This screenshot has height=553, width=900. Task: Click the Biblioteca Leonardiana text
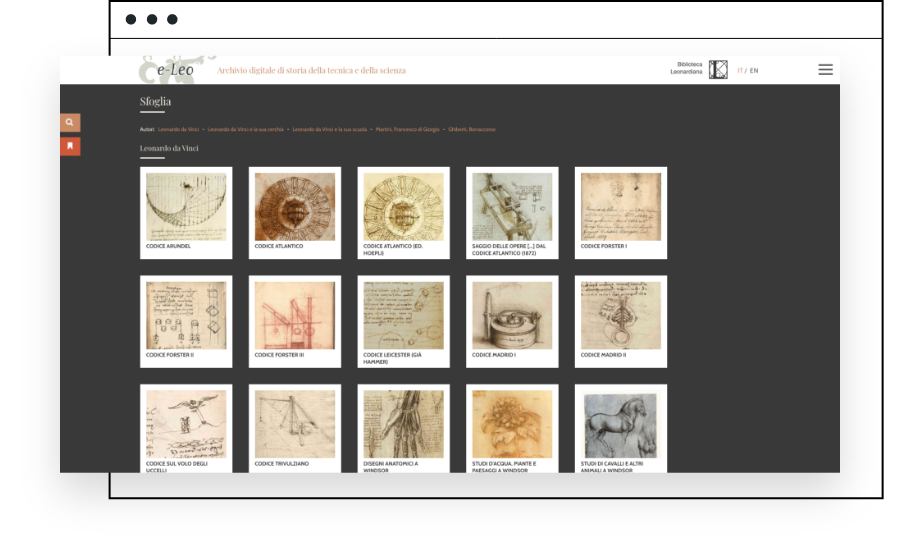686,68
